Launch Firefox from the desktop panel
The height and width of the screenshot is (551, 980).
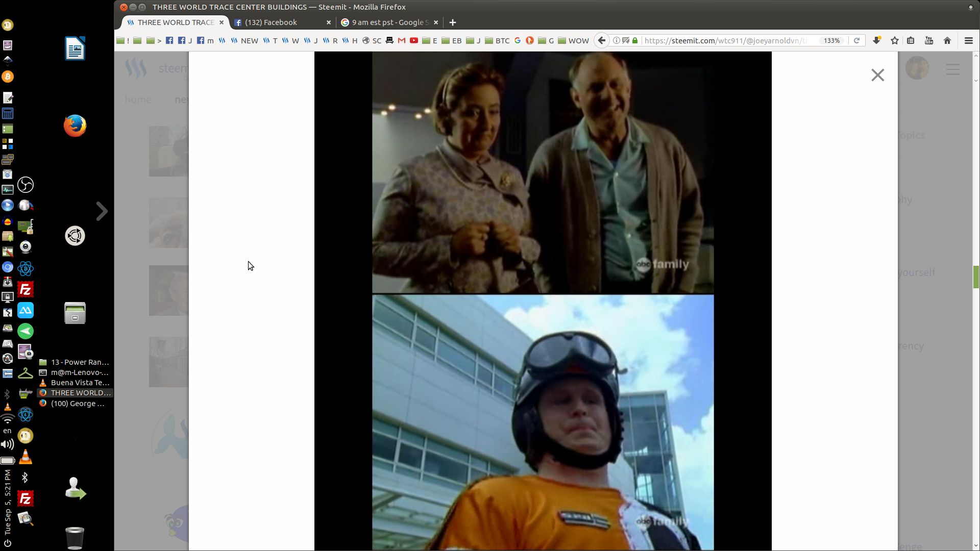point(75,126)
